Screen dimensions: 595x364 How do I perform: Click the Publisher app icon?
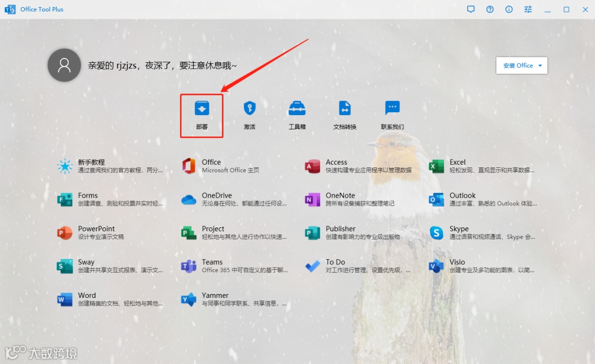click(312, 233)
